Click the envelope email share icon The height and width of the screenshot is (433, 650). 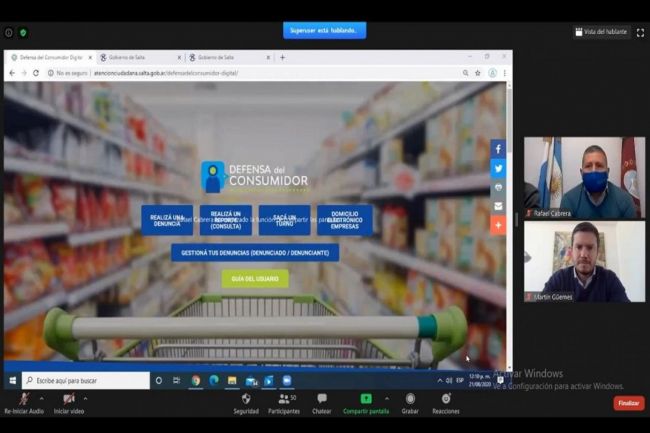tap(498, 206)
